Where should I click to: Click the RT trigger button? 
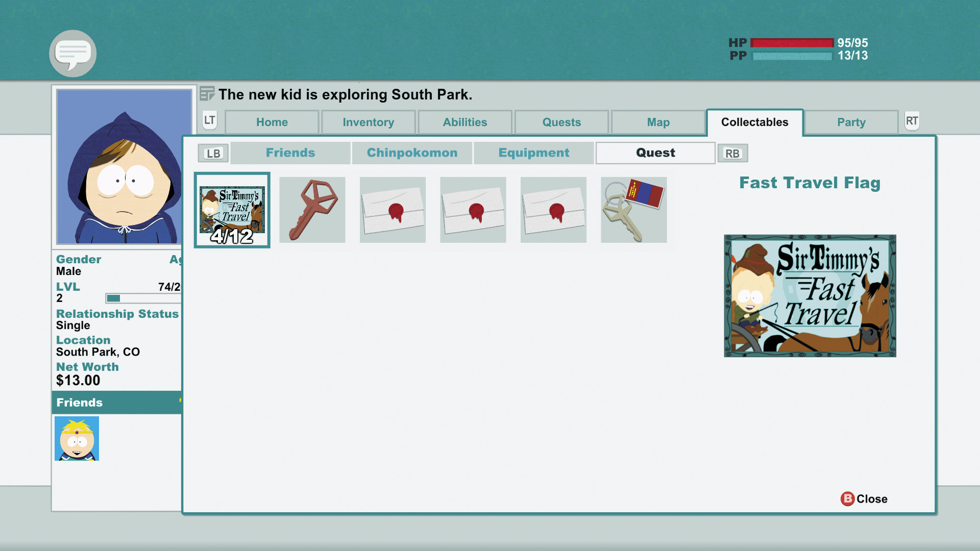coord(912,121)
